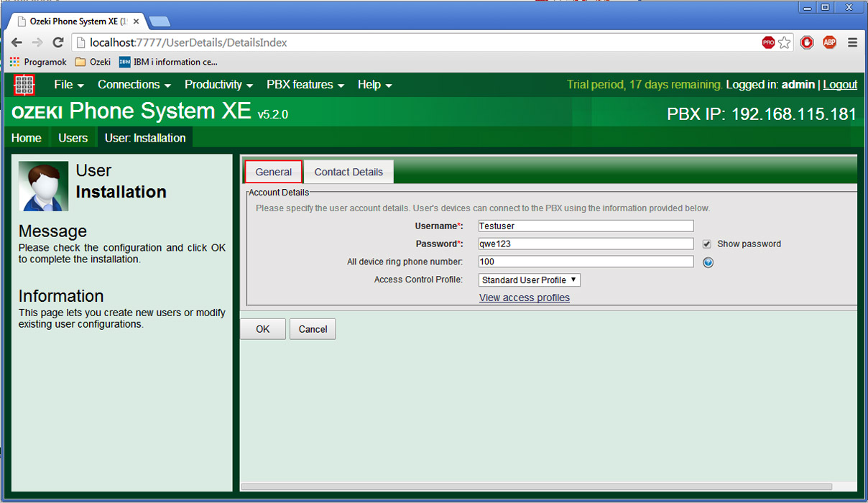The height and width of the screenshot is (503, 868).
Task: Click the admin username text
Action: [798, 84]
